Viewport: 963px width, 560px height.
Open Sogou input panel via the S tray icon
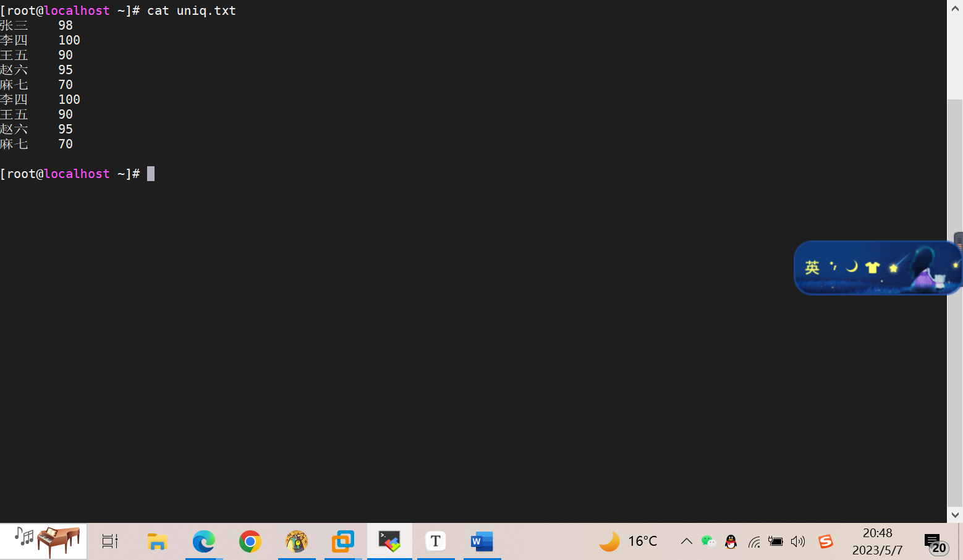click(x=826, y=541)
